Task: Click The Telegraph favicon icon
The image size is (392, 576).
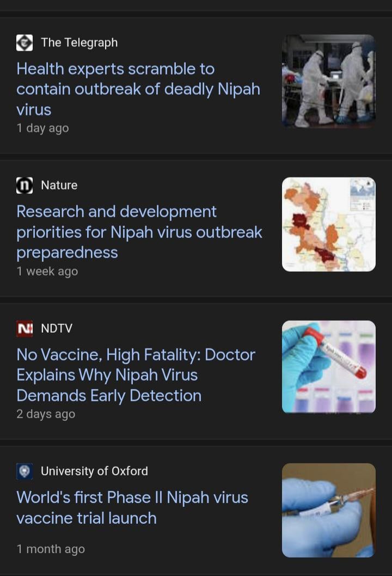Action: tap(24, 42)
